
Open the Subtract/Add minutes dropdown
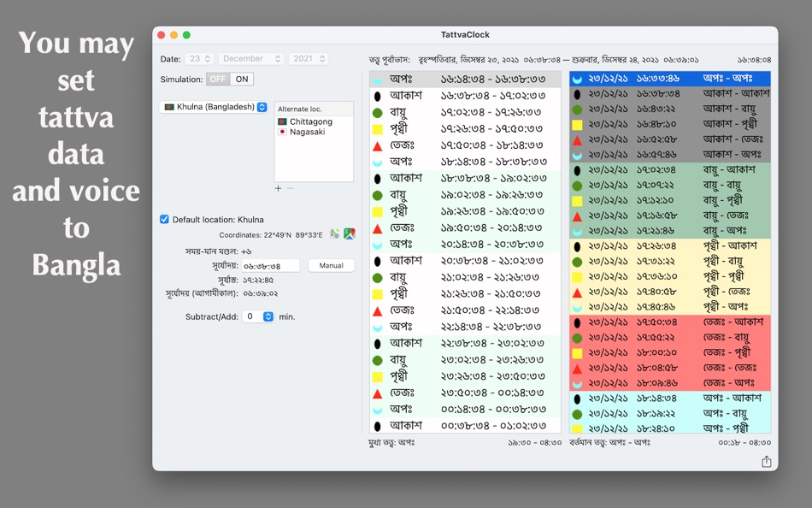pos(258,316)
